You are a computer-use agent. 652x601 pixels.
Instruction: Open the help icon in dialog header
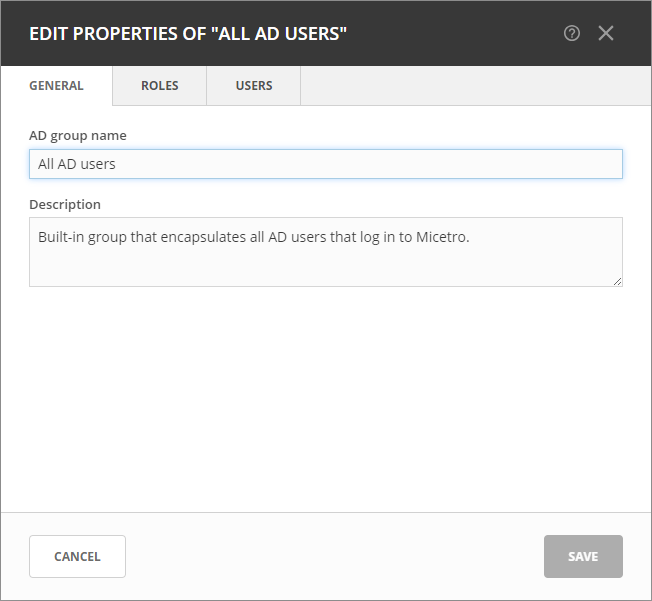pos(572,33)
